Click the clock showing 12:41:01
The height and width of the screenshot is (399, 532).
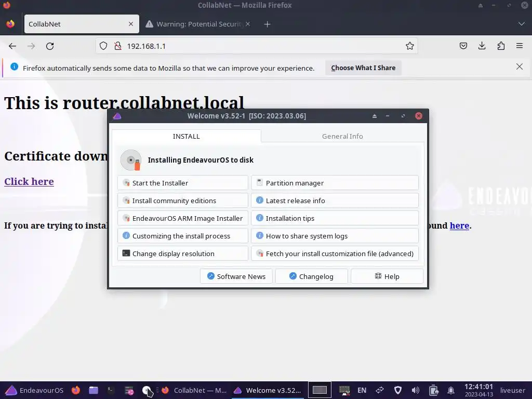point(478,390)
